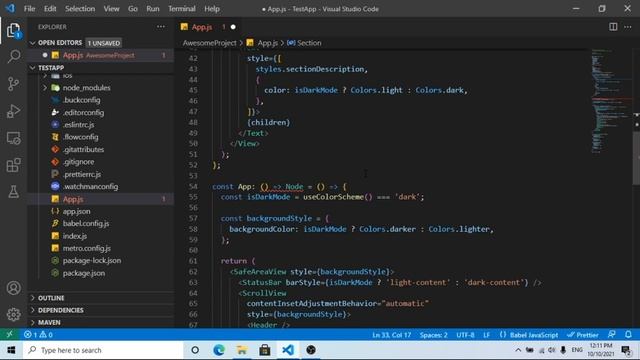Image resolution: width=640 pixels, height=360 pixels.
Task: Open the Selection menu
Action: pos(80,9)
